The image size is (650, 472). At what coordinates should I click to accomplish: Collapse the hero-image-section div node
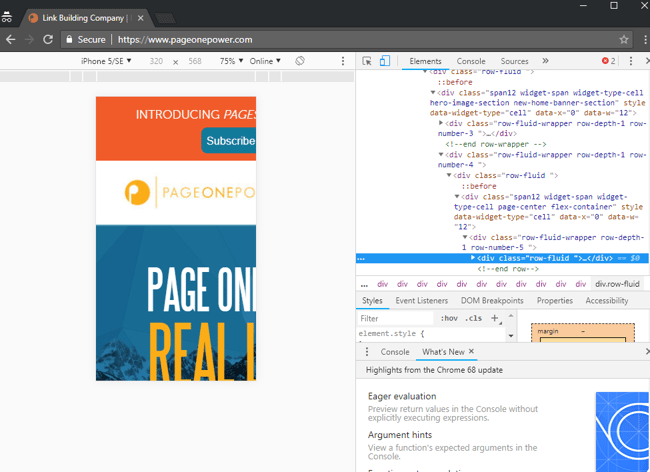(433, 93)
